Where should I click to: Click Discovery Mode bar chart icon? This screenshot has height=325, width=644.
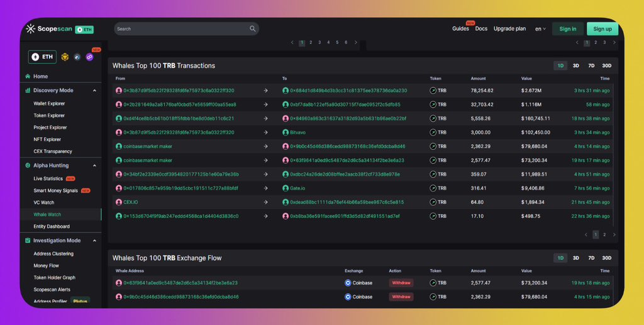pyautogui.click(x=28, y=91)
